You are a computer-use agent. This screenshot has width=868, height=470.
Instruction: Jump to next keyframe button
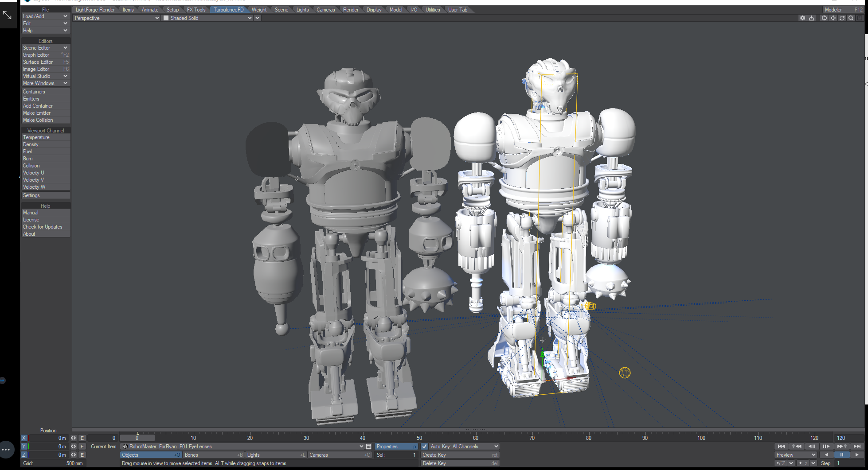(842, 446)
